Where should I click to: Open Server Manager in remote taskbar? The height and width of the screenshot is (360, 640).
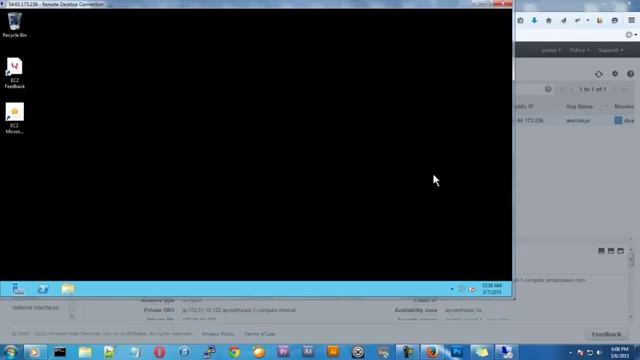coord(18,289)
